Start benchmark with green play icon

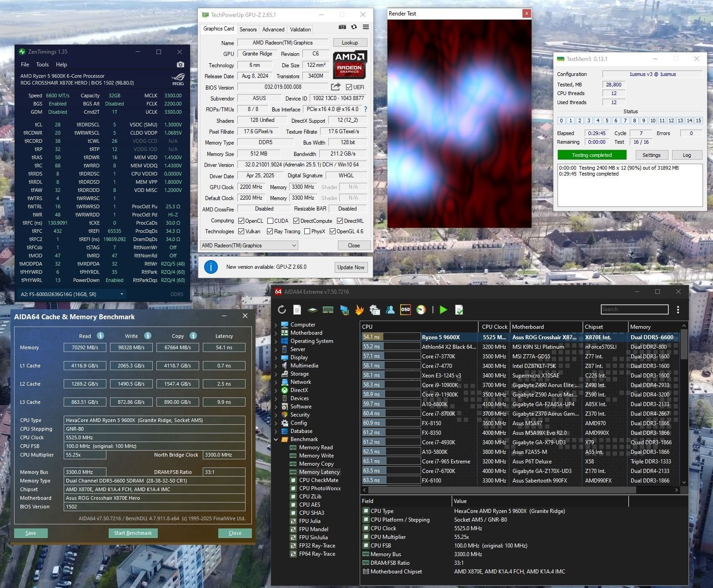coord(443,310)
